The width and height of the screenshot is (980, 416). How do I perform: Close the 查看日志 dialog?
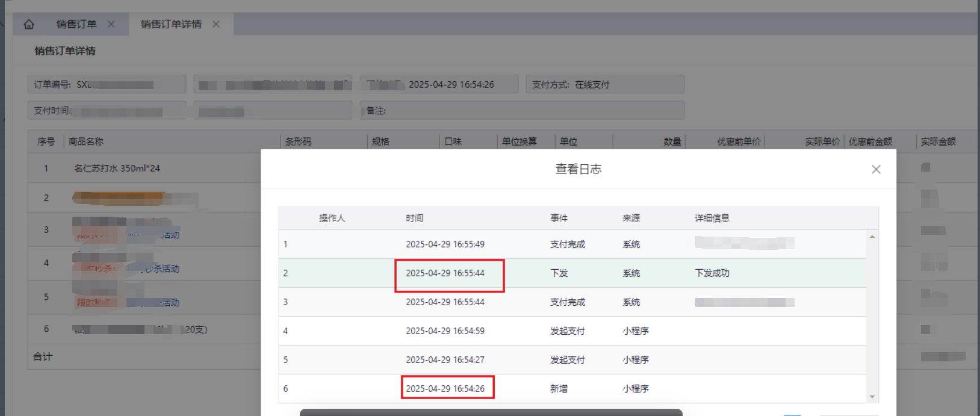pyautogui.click(x=876, y=170)
